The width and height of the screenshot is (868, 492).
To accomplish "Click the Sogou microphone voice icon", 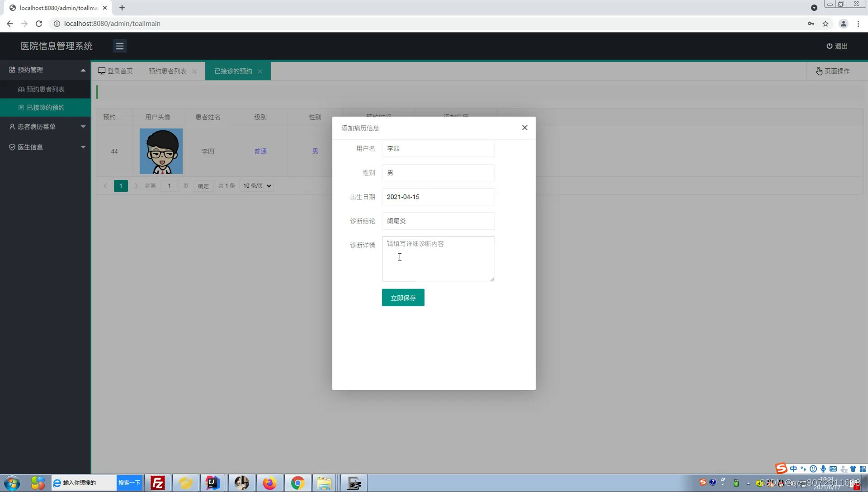I will [x=823, y=469].
